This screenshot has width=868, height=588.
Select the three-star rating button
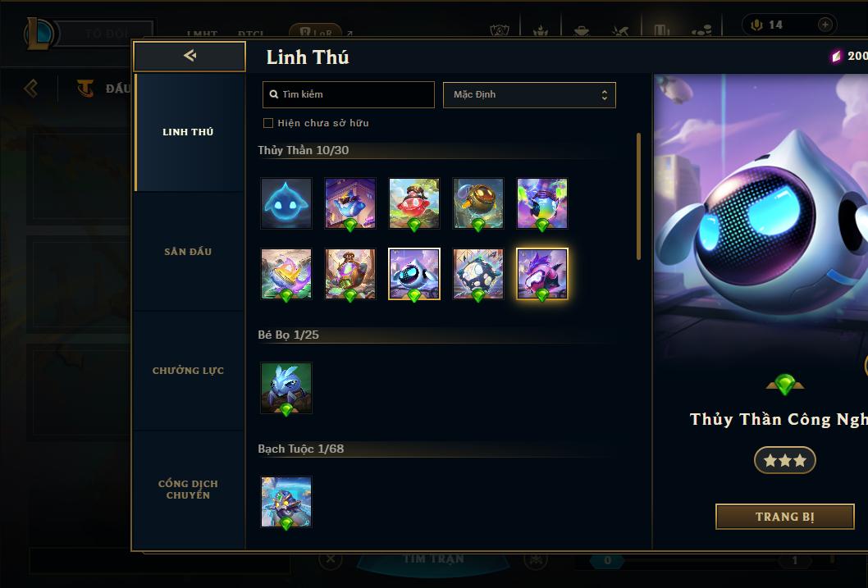(785, 460)
